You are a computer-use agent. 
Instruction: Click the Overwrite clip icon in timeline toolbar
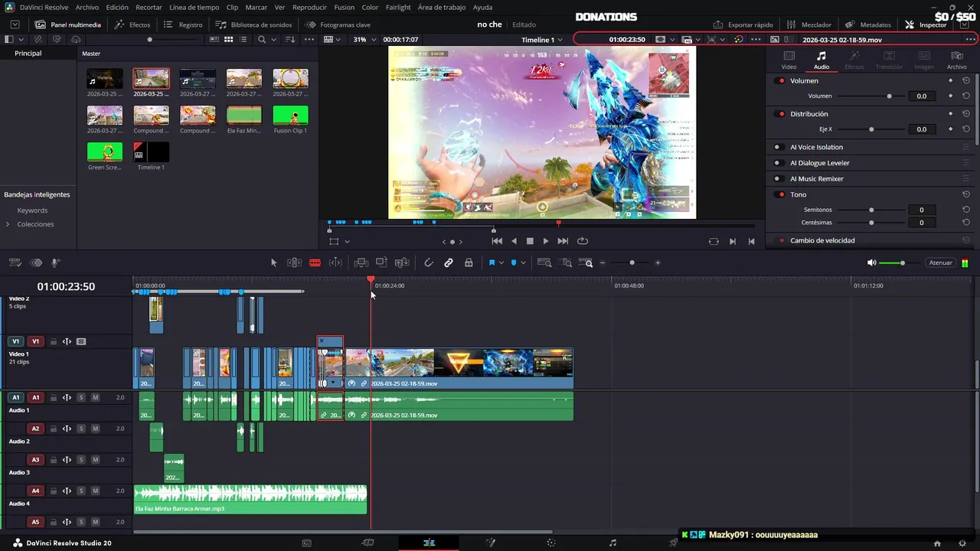pos(381,262)
